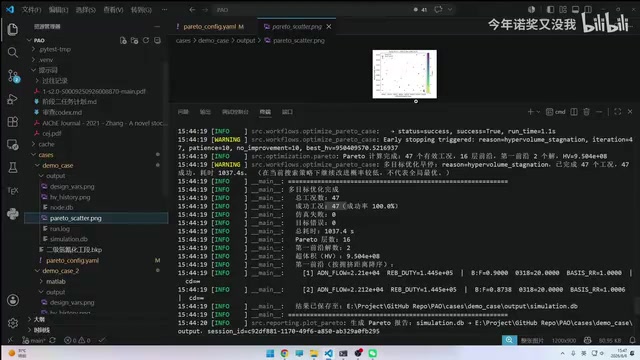The width and height of the screenshot is (640, 360).
Task: Switch to the pareto_config.yaml tab
Action: pyautogui.click(x=210, y=27)
